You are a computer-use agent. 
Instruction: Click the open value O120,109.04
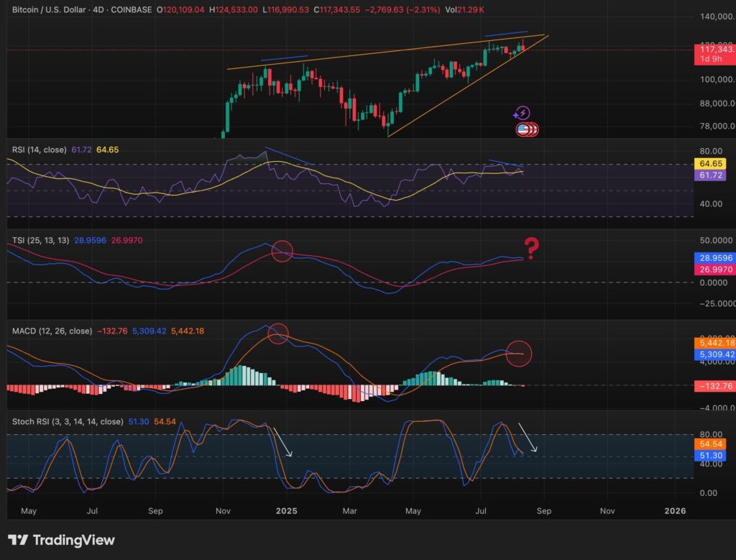point(180,9)
